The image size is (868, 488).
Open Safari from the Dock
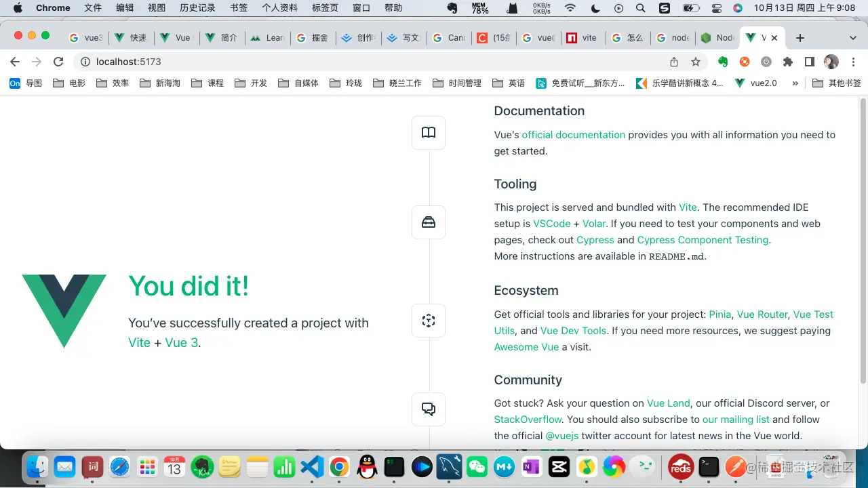pos(119,466)
